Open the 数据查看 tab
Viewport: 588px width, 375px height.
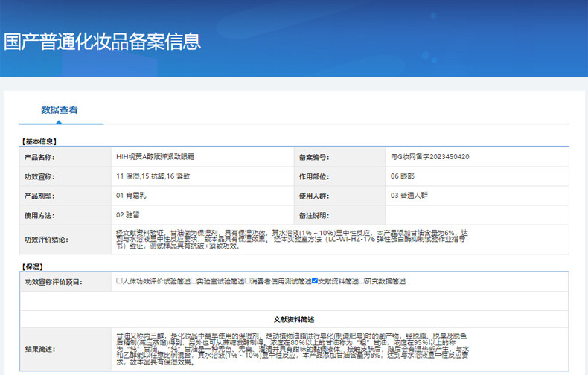60,109
